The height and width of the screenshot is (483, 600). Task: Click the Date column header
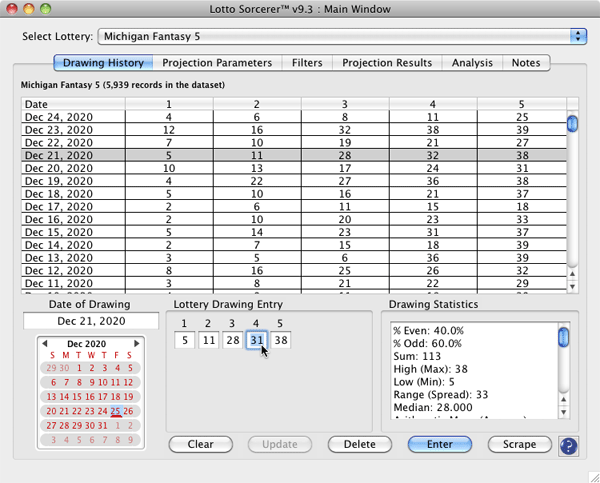(x=73, y=104)
